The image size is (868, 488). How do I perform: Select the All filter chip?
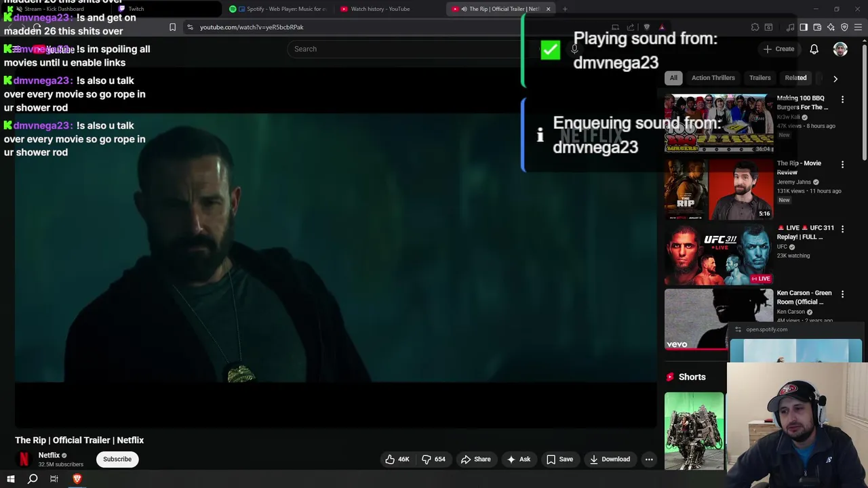673,78
